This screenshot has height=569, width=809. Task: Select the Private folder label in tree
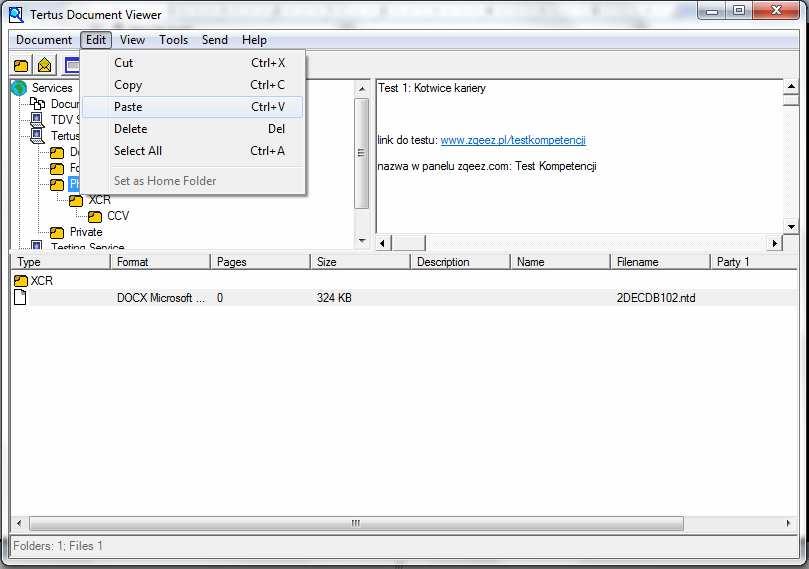[86, 232]
